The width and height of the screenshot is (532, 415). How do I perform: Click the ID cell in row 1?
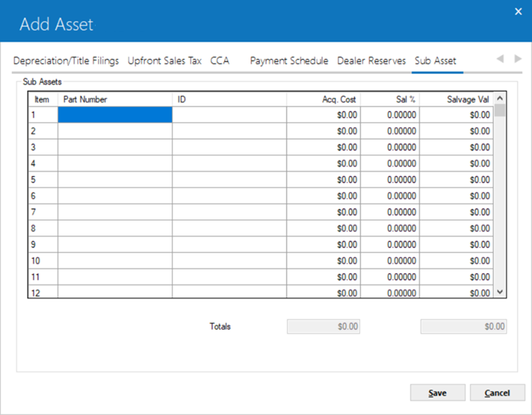(x=229, y=115)
